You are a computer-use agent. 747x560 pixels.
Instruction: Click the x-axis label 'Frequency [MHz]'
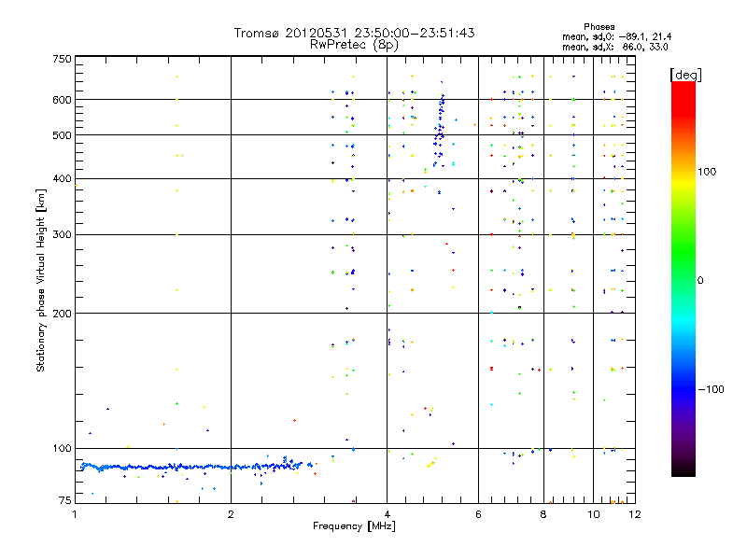tap(354, 526)
